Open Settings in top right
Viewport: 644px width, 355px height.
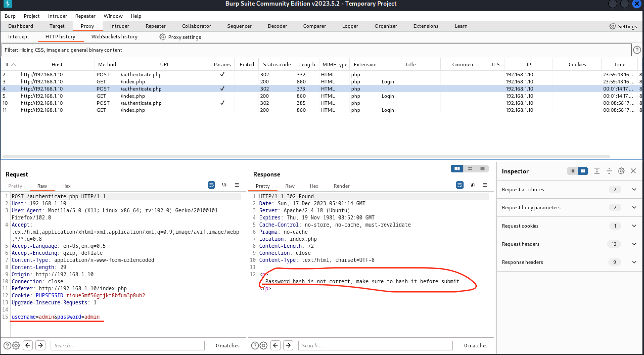[x=623, y=26]
